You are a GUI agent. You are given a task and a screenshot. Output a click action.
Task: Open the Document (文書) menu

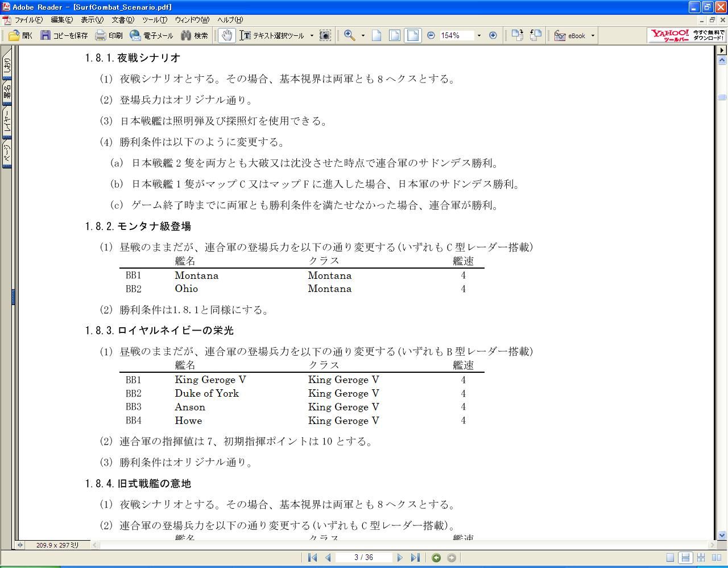[122, 20]
